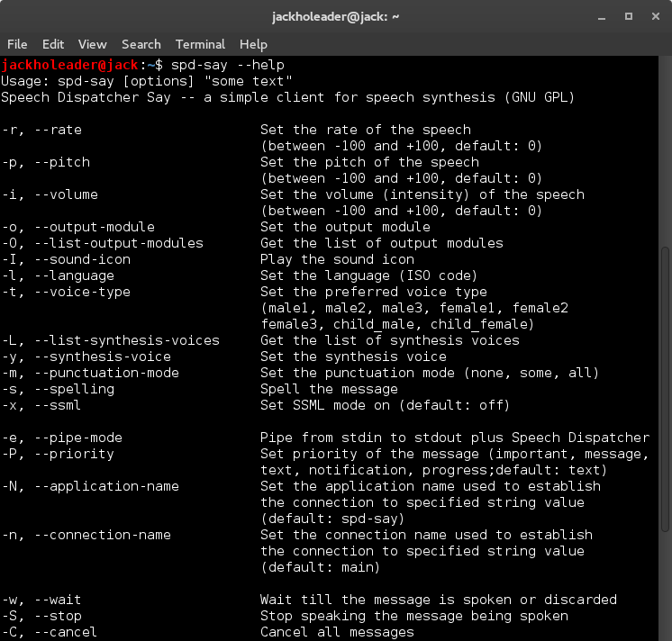Click 'Set the language (ISO code)'
This screenshot has height=641, width=672.
[368, 275]
